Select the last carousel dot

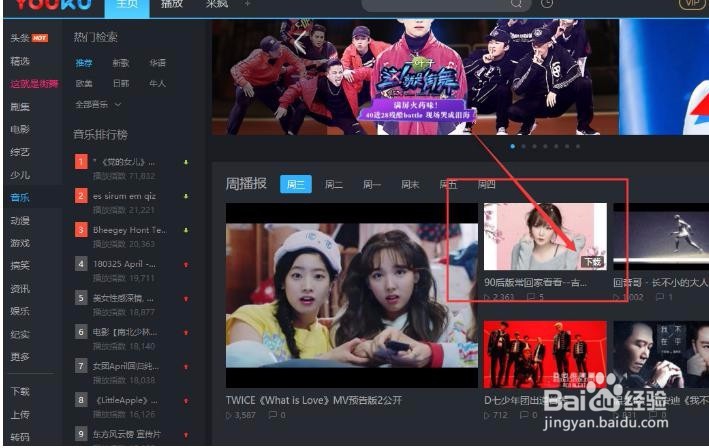pyautogui.click(x=578, y=146)
